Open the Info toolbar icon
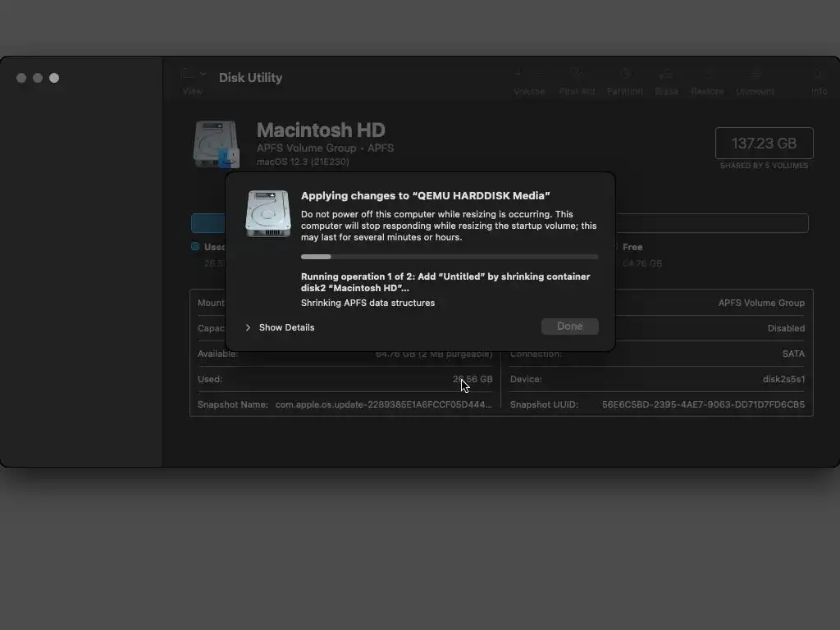The image size is (840, 630). [819, 73]
